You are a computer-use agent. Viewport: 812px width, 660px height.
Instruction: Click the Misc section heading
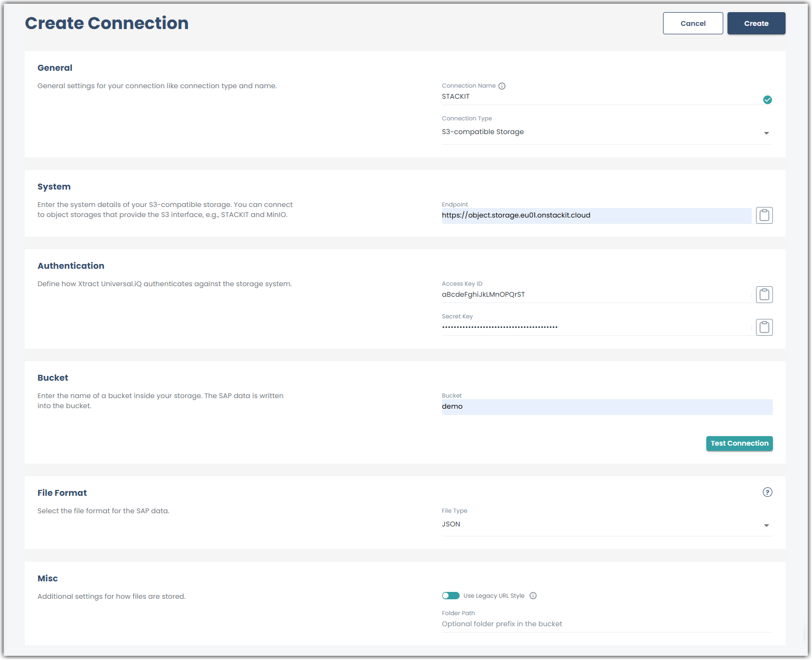coord(48,578)
